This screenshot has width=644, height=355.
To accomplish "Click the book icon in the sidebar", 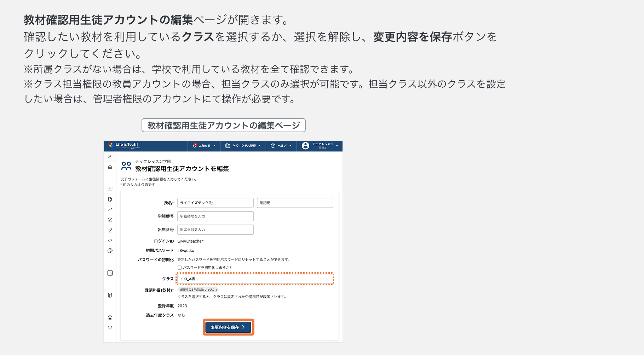I will (110, 296).
